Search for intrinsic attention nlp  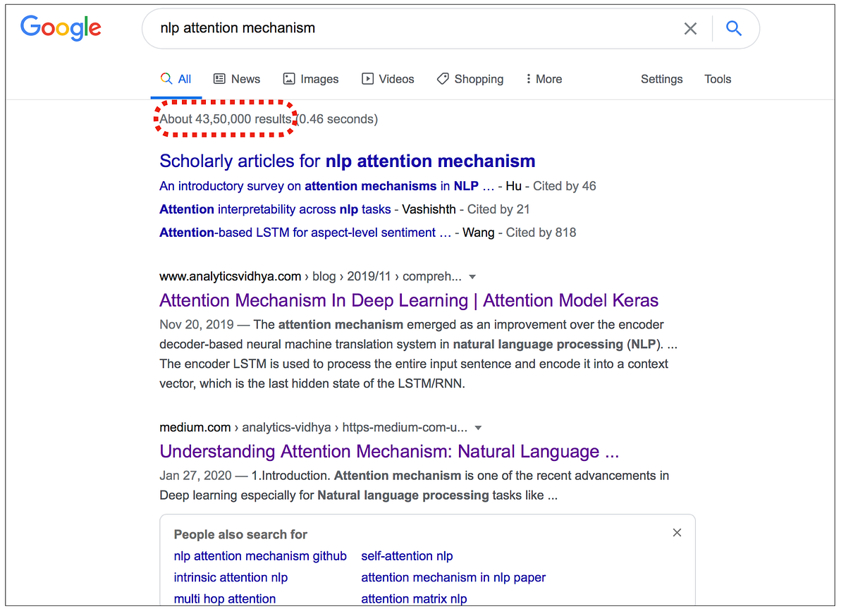point(231,577)
